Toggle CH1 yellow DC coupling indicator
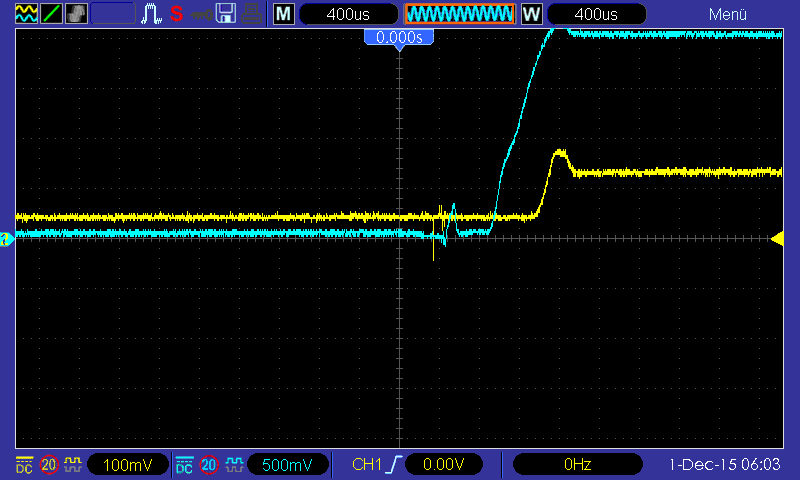The width and height of the screenshot is (800, 480). (x=24, y=465)
